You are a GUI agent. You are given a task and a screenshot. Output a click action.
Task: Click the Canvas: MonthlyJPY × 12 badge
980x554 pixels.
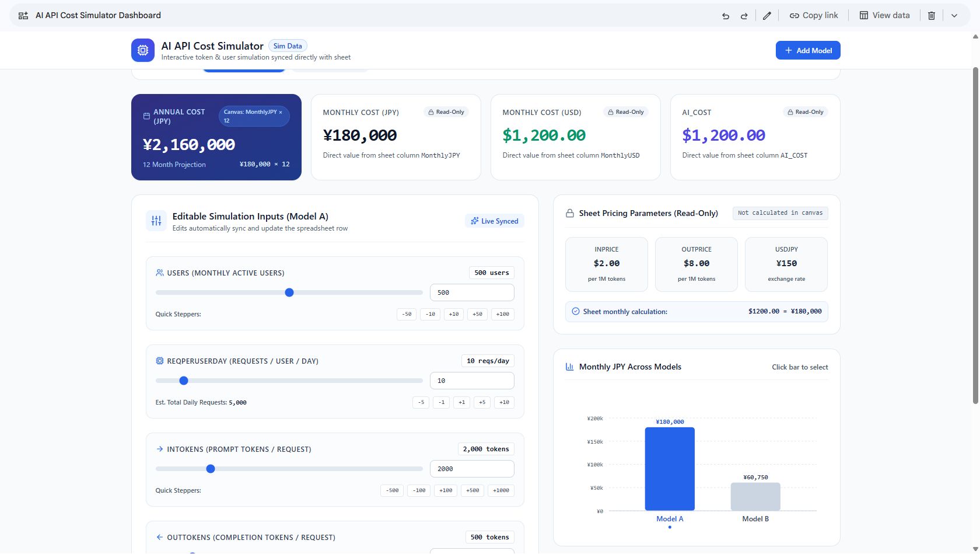pyautogui.click(x=254, y=116)
